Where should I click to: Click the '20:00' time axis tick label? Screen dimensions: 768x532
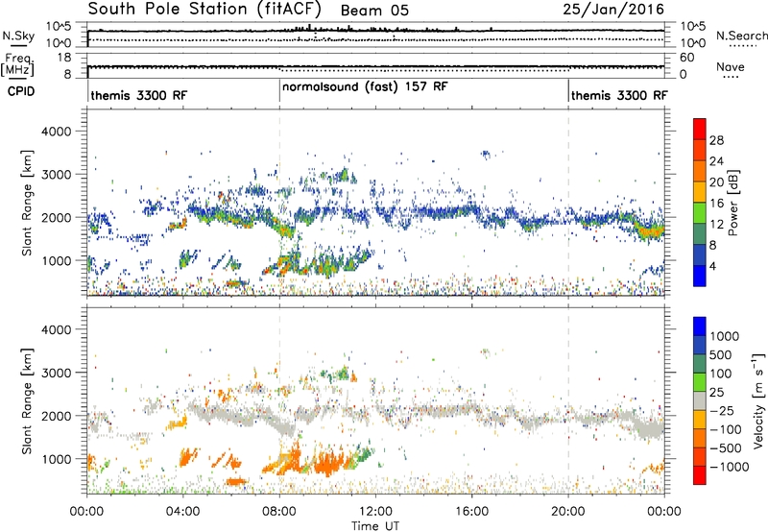568,512
